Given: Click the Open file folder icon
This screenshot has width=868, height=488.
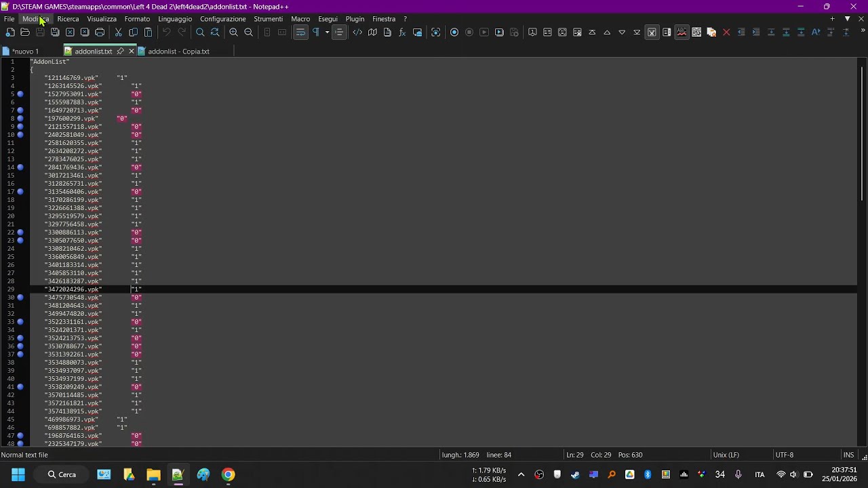Looking at the screenshot, I should coord(25,32).
